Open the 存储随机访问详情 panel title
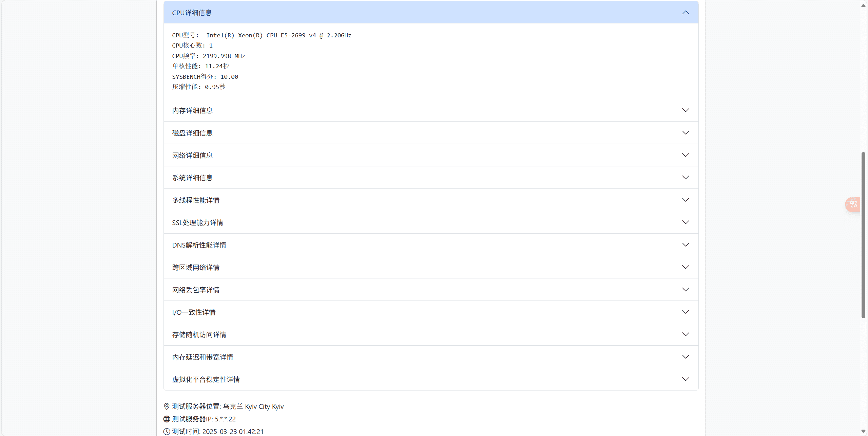This screenshot has width=868, height=436. click(x=199, y=335)
